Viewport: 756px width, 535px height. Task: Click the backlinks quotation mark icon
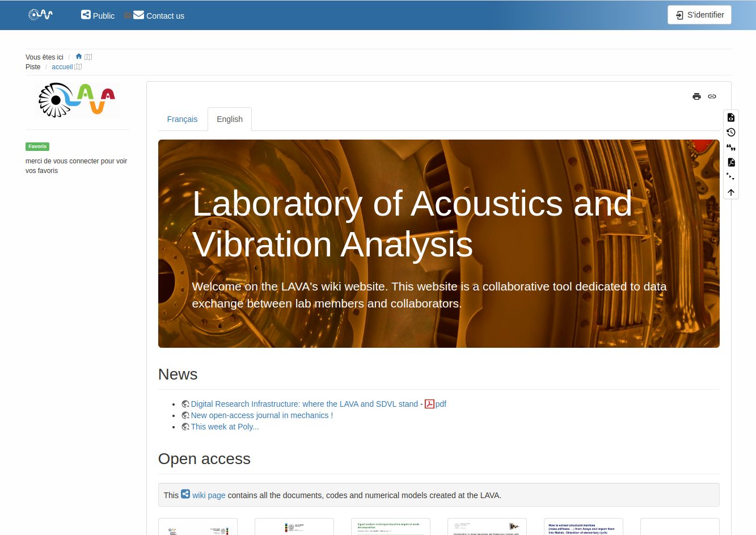(731, 148)
